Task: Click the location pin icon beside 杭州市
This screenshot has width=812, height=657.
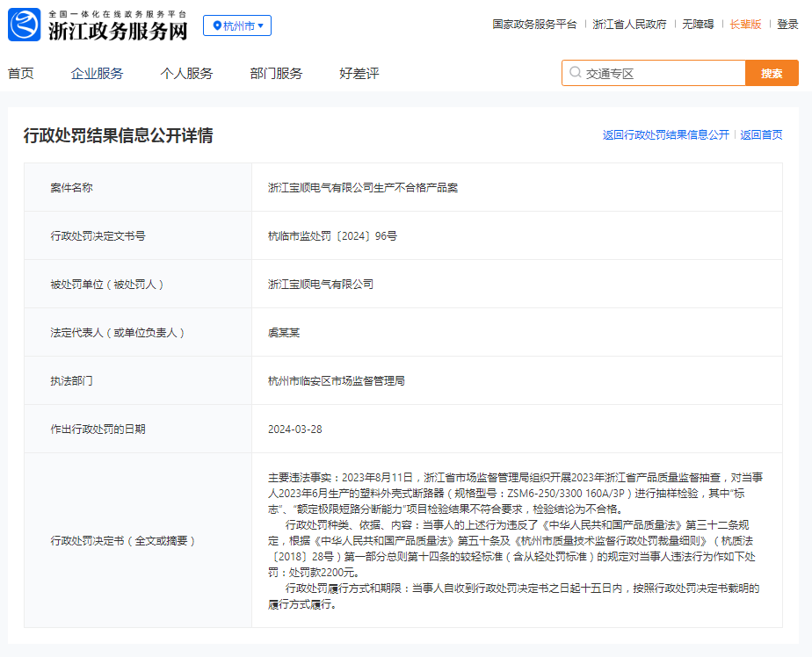Action: click(217, 25)
